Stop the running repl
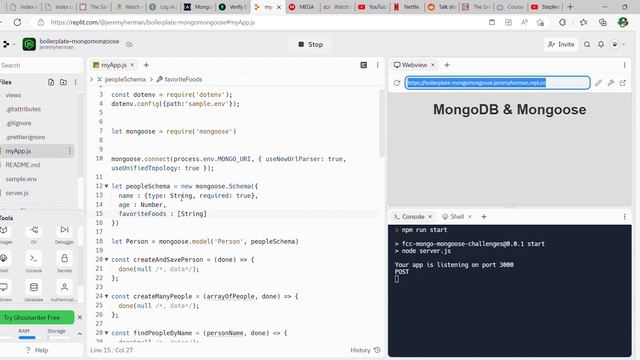 coord(311,44)
